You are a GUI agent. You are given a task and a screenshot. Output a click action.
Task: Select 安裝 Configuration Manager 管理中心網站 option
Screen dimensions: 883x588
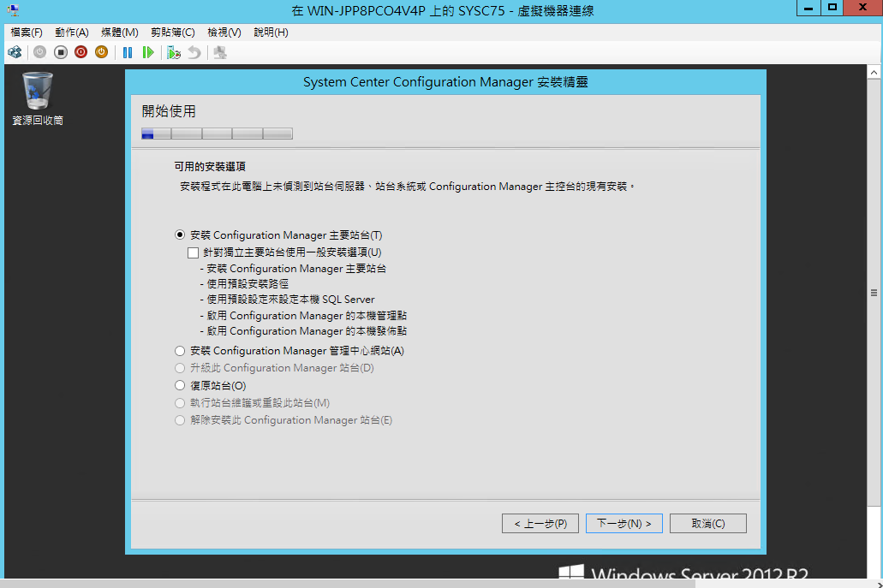[x=180, y=351]
